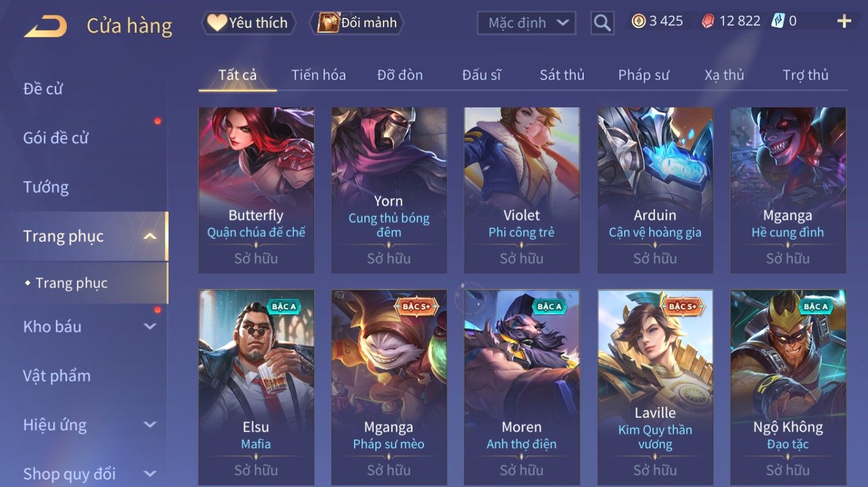868x487 pixels.
Task: Select the Tiến hóa tab
Action: pyautogui.click(x=318, y=75)
